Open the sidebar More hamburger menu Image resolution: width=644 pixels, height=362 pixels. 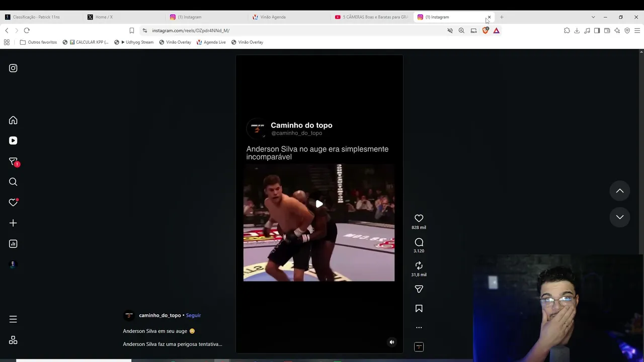pos(13,319)
